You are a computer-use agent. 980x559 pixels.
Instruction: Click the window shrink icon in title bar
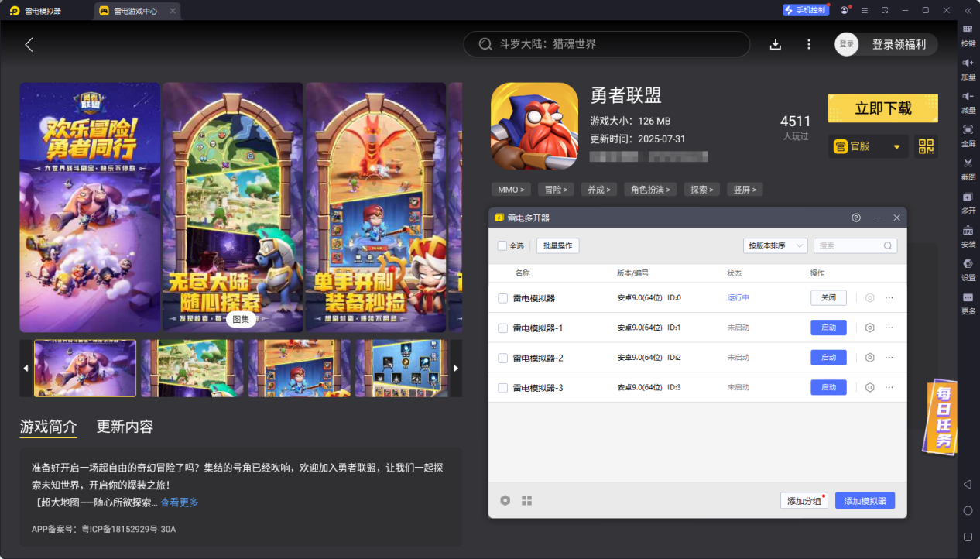[885, 10]
